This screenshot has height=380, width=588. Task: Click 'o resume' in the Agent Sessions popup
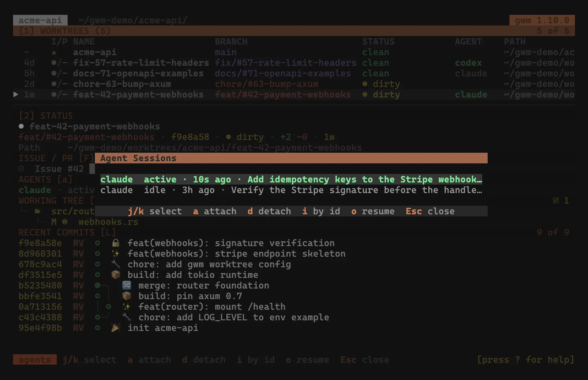click(373, 211)
